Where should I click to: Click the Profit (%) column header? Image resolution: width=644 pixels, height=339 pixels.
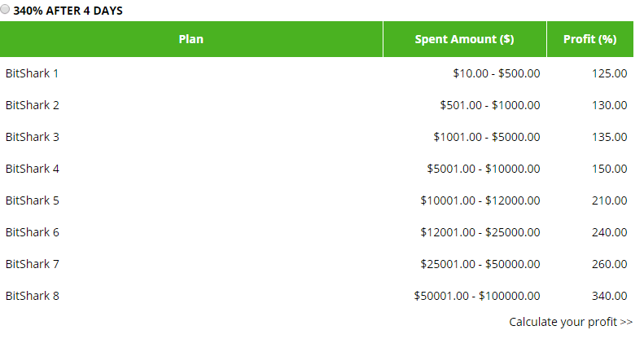(x=590, y=39)
